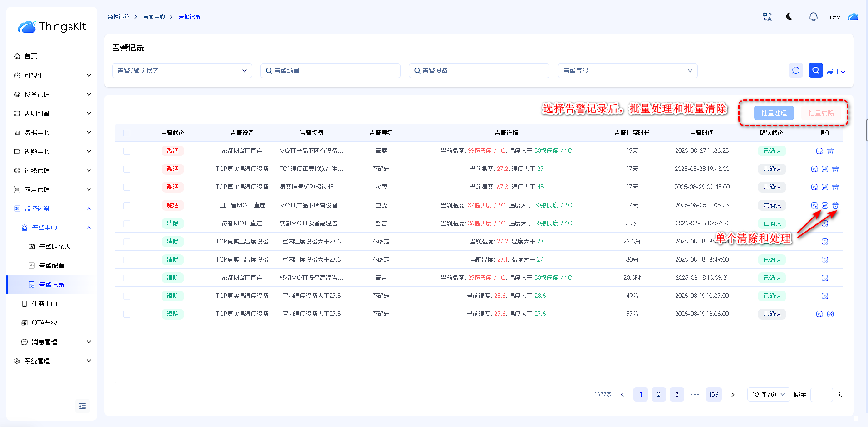Click the 批量处理 button

[774, 113]
